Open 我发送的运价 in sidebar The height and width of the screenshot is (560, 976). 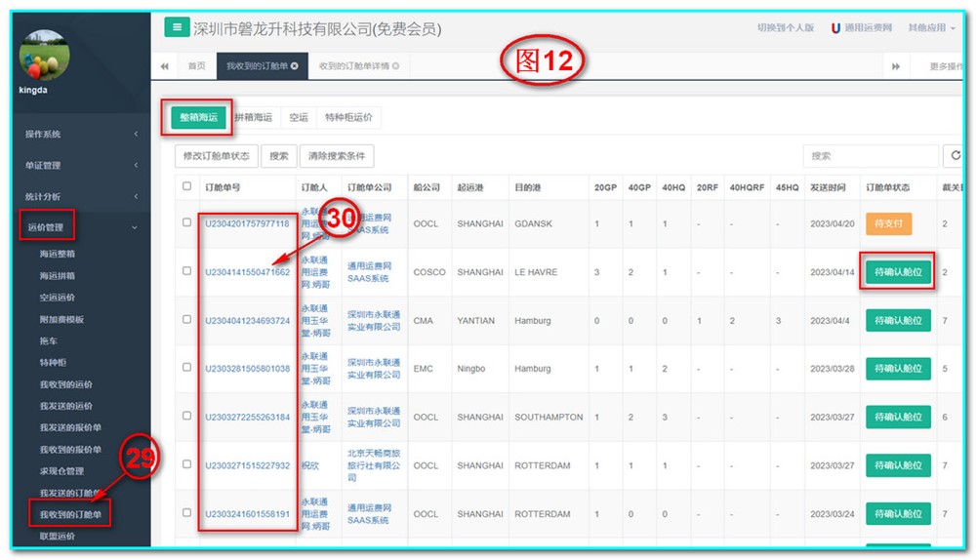point(66,406)
